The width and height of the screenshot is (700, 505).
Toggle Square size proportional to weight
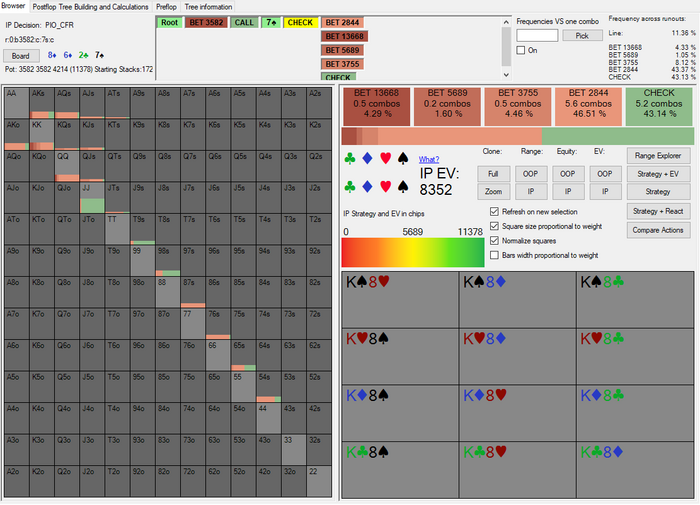pyautogui.click(x=494, y=226)
